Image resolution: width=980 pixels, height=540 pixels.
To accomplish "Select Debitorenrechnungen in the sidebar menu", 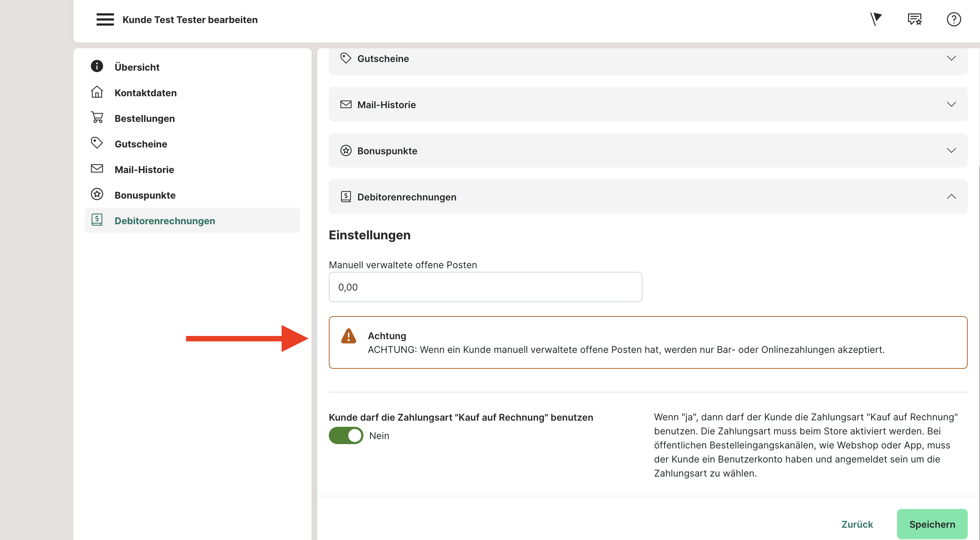I will point(165,221).
